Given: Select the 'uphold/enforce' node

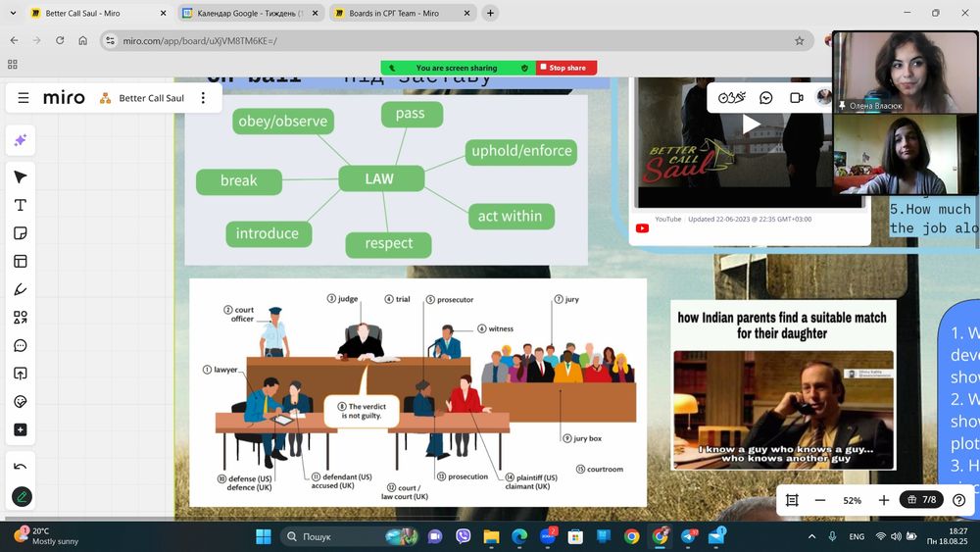Looking at the screenshot, I should [521, 151].
